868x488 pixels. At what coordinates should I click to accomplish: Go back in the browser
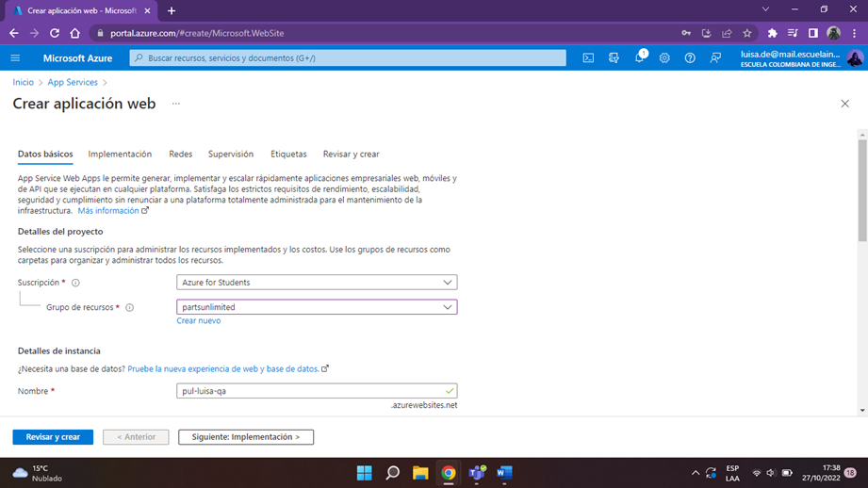pos(14,33)
